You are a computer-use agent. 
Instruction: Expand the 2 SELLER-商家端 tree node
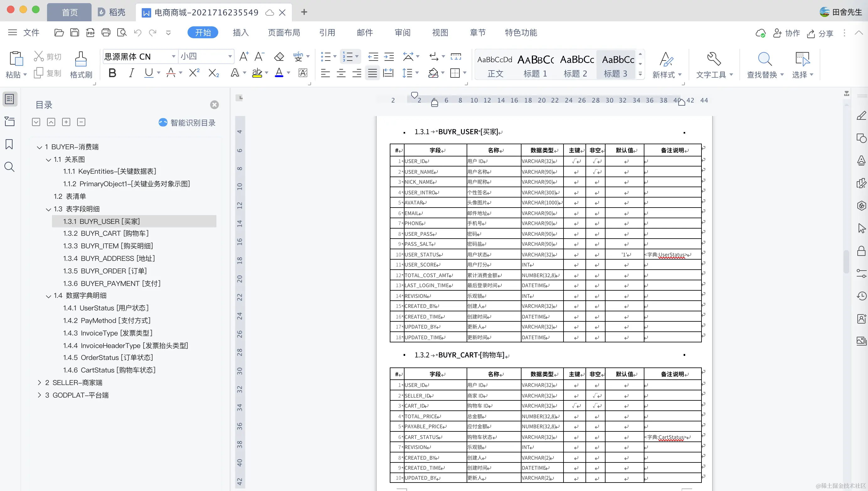[x=40, y=383]
